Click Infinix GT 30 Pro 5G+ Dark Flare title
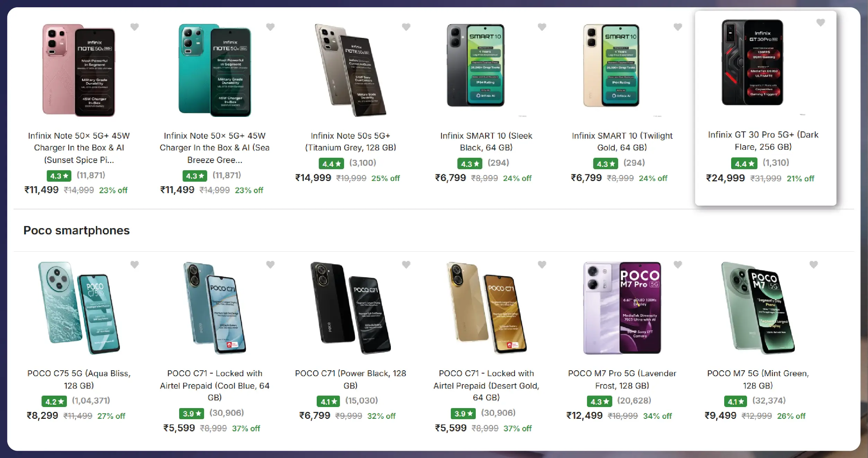Image resolution: width=868 pixels, height=458 pixels. coord(763,140)
